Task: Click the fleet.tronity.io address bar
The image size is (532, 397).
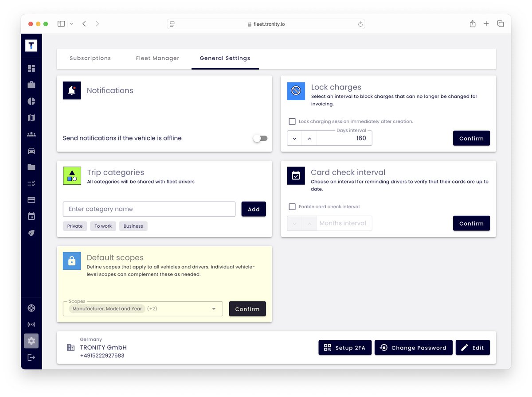Action: [x=266, y=24]
